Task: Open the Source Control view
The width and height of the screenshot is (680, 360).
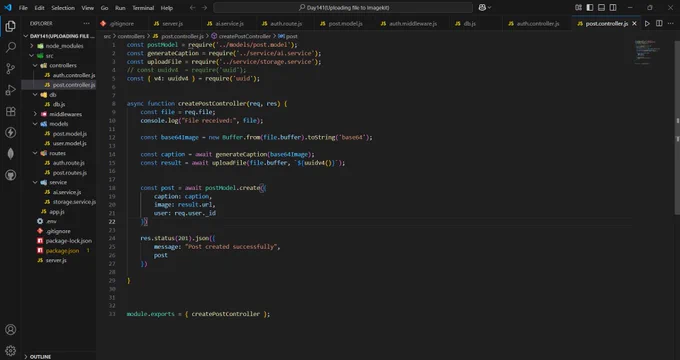Action: pyautogui.click(x=10, y=69)
